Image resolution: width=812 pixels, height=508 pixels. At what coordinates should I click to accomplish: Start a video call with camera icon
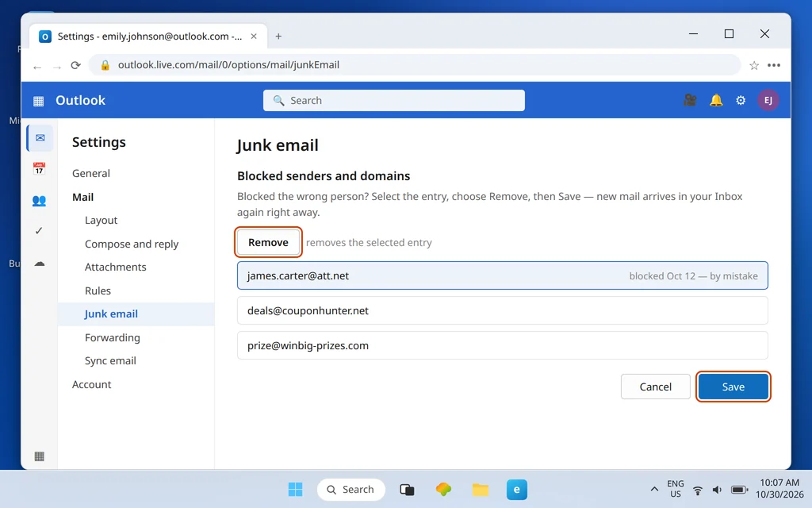[690, 100]
